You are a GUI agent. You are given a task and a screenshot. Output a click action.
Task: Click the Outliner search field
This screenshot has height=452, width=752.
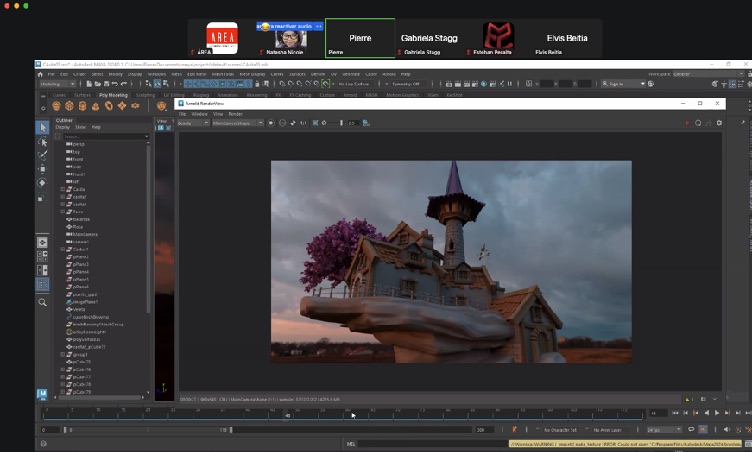(106, 137)
